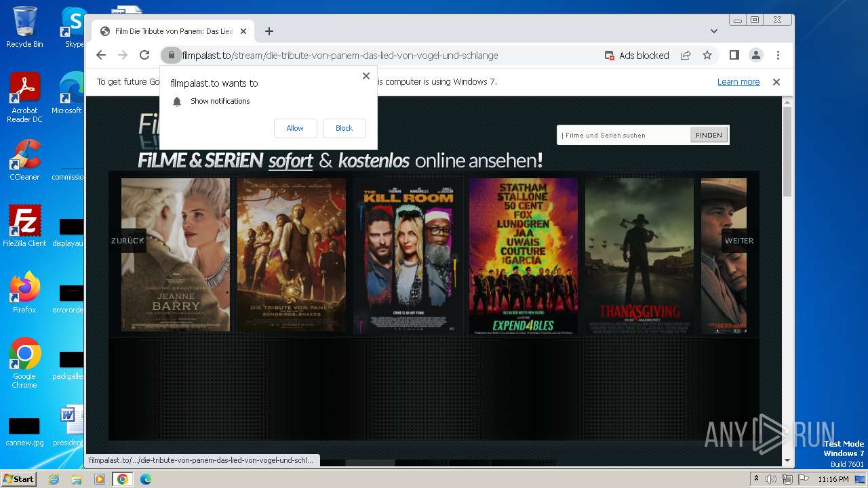
Task: Open Windows Media Player in taskbar
Action: (100, 479)
